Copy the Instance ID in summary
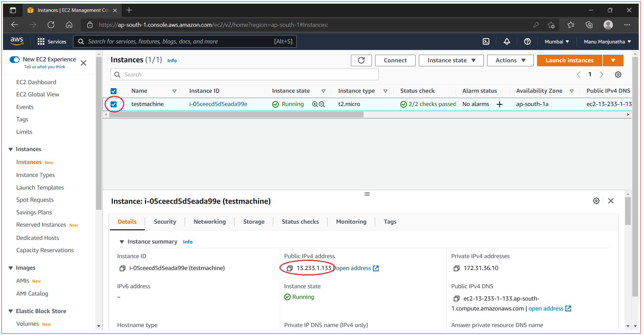The image size is (644, 335). 123,268
